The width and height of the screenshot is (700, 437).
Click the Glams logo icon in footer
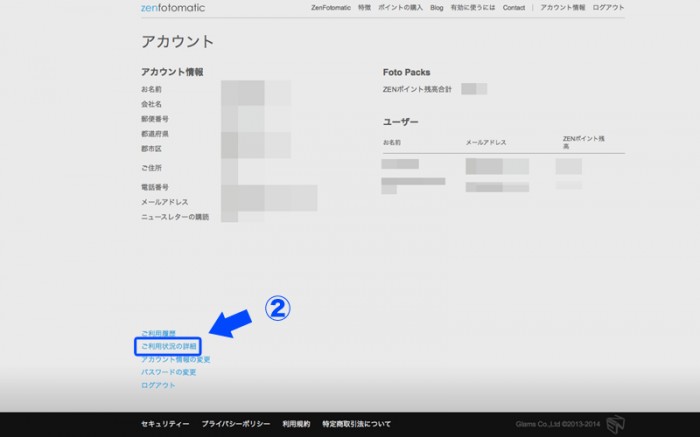615,424
